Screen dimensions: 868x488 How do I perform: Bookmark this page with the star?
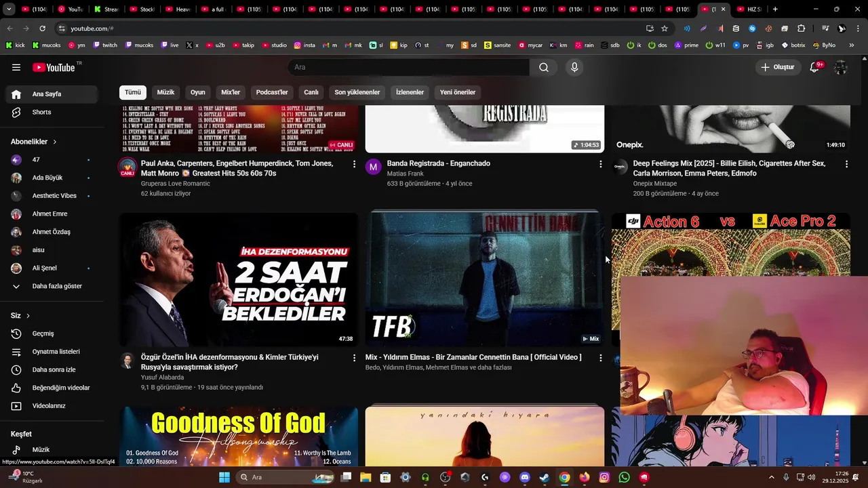(x=665, y=28)
